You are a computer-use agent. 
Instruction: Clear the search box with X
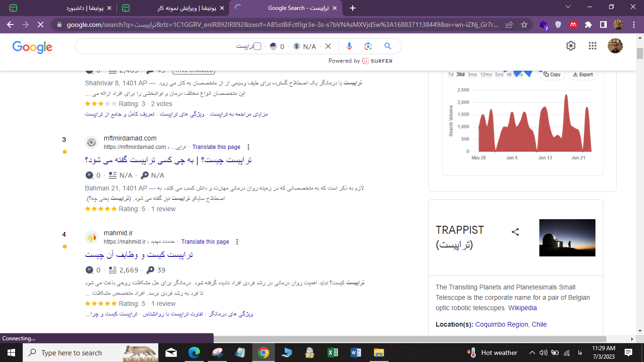coord(328,46)
